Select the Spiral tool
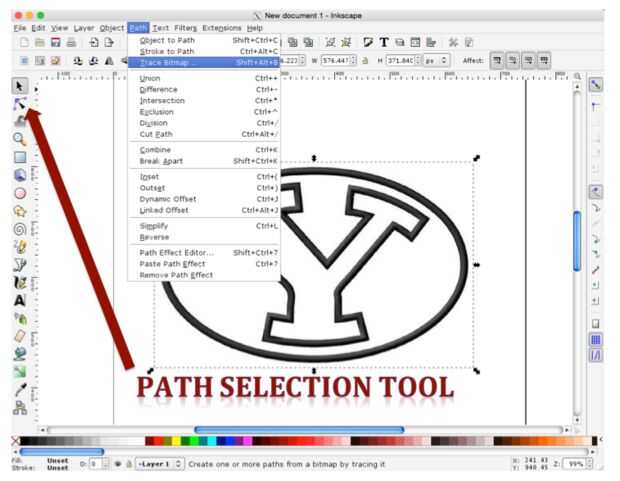The height and width of the screenshot is (481, 620). click(x=20, y=229)
